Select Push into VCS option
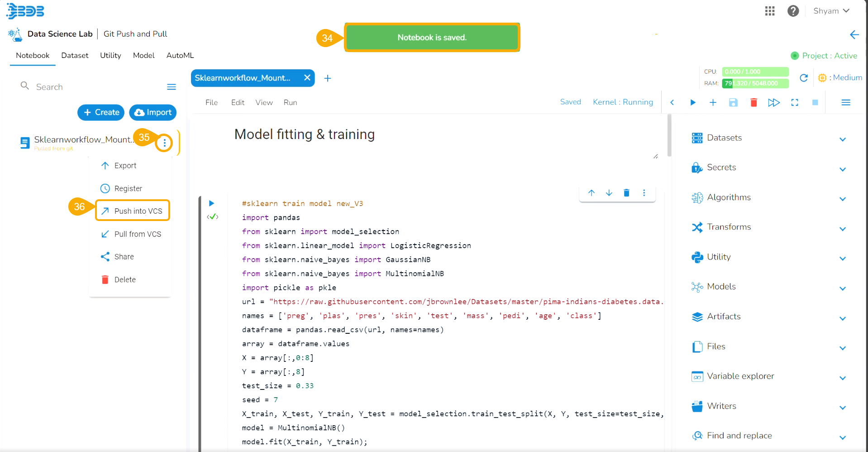The height and width of the screenshot is (452, 868). (133, 211)
